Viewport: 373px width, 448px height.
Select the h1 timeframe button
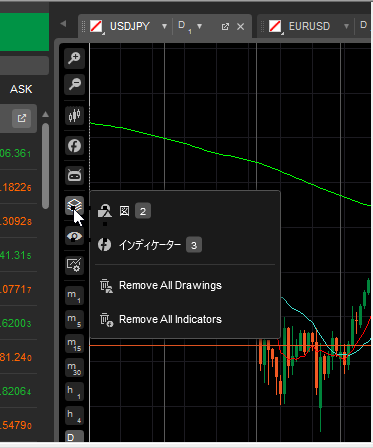(x=74, y=391)
